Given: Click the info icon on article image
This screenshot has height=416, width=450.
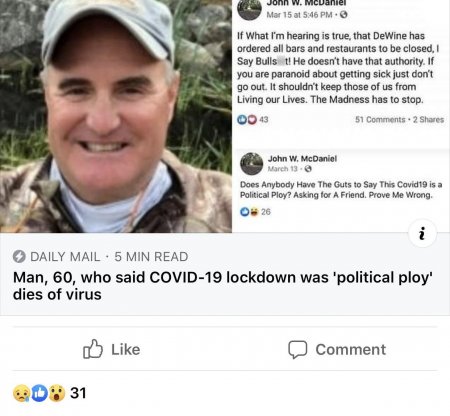Looking at the screenshot, I should coord(422,233).
